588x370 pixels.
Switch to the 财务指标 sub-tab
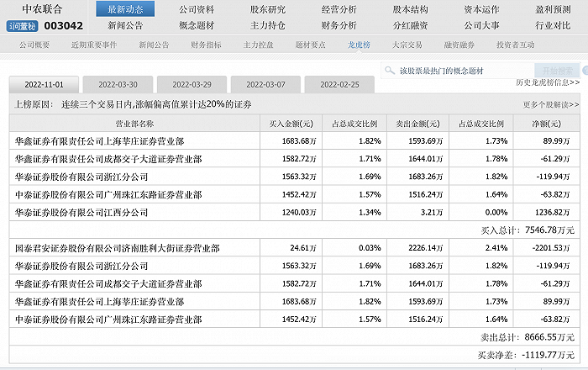pos(206,45)
